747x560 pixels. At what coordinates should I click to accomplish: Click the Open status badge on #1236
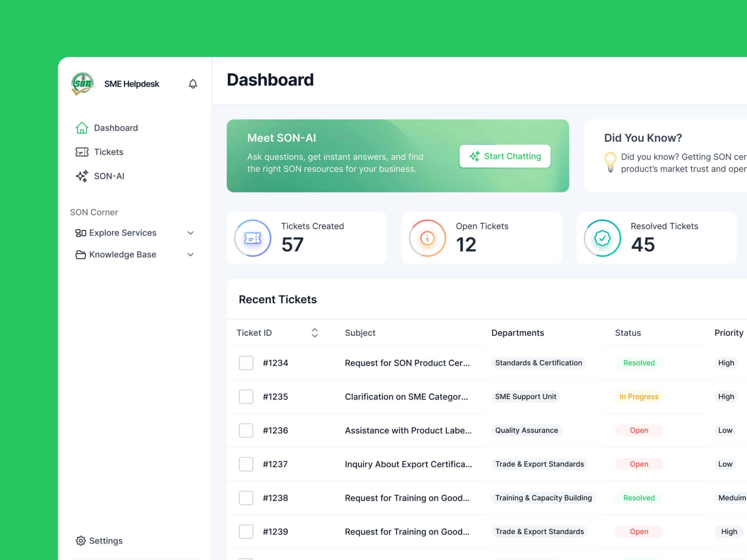639,430
